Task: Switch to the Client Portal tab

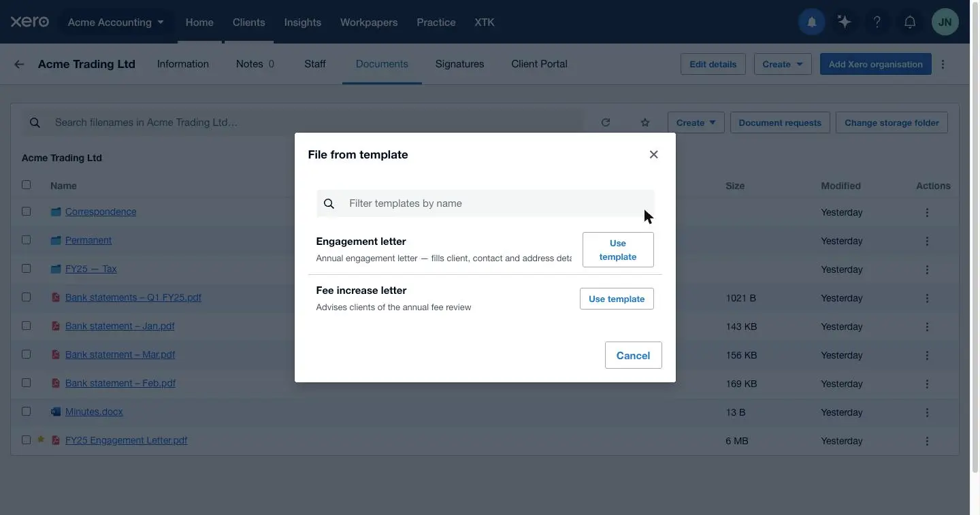Action: click(540, 64)
